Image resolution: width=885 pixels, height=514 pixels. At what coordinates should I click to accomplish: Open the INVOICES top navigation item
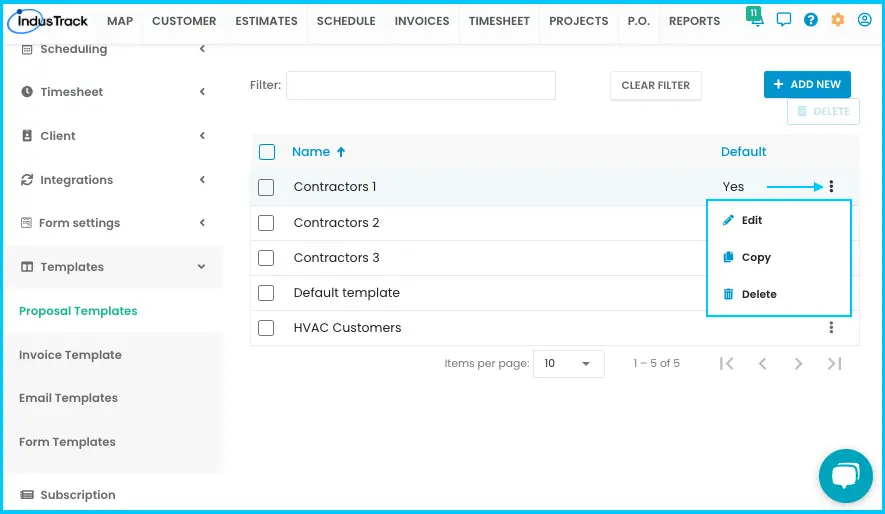click(422, 21)
